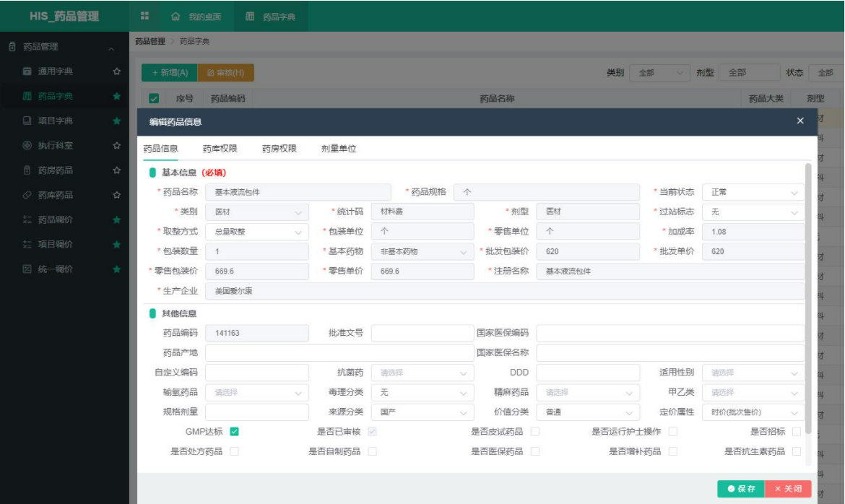Screen dimensions: 845x504
Task: Toggle the 是否已审核 checkbox
Action: click(x=373, y=431)
